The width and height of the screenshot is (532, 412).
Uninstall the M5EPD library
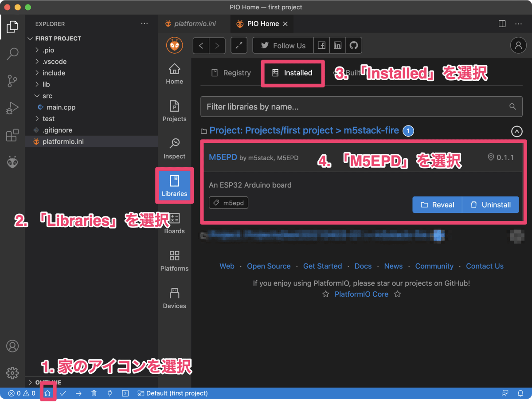(491, 205)
